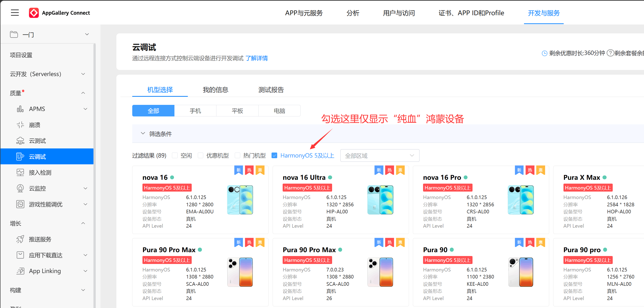Screen dimensions: 644x308
Task: Click the clock icon beside 剩余优惠时长
Action: pyautogui.click(x=544, y=53)
